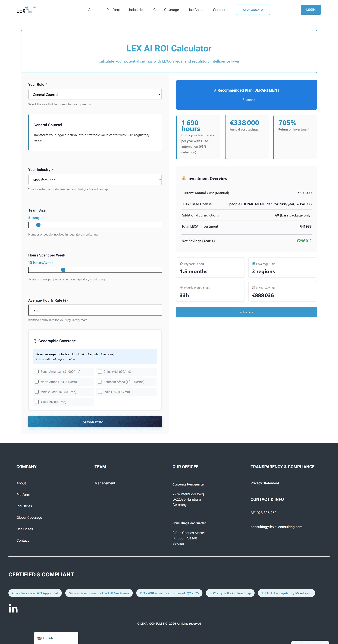The width and height of the screenshot is (338, 644).
Task: Click the 3-Year Savings chart icon
Action: [x=254, y=287]
